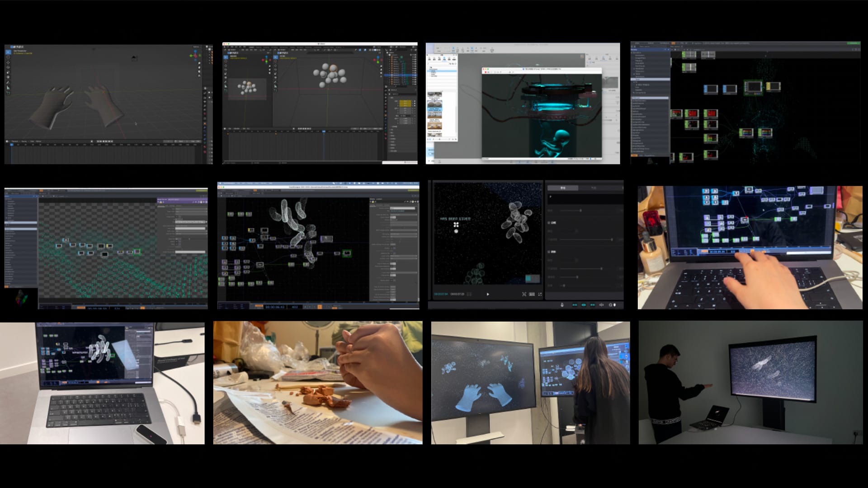Toggle camera view icon in hands viewport
This screenshot has width=868, height=488.
[x=199, y=71]
